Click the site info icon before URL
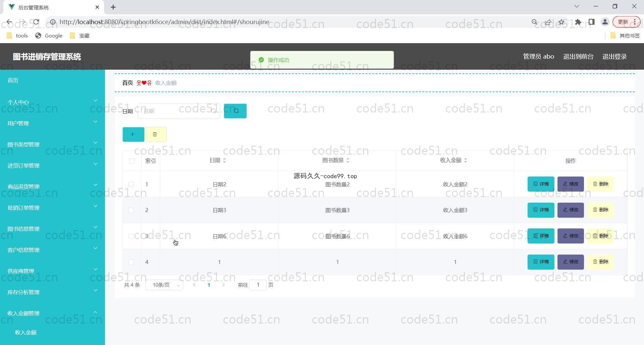 tap(53, 22)
